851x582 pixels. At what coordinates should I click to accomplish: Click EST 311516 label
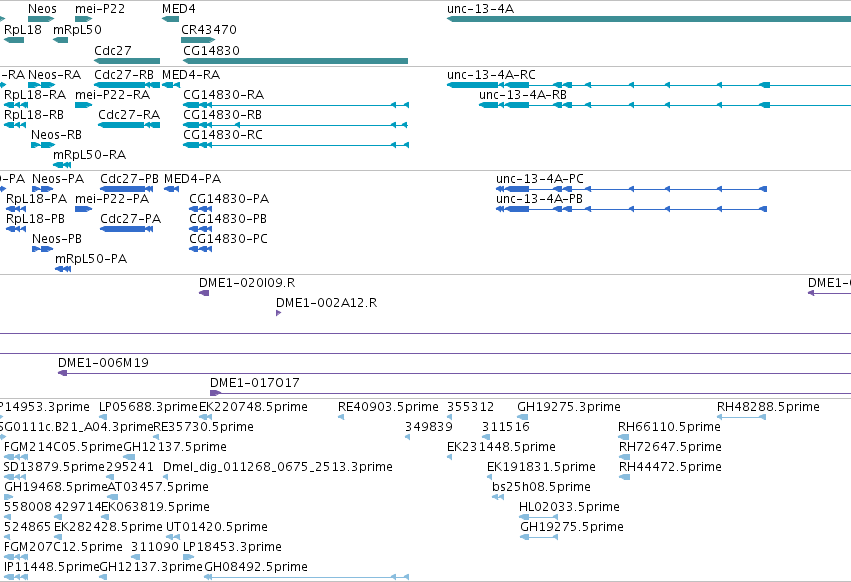pos(505,427)
